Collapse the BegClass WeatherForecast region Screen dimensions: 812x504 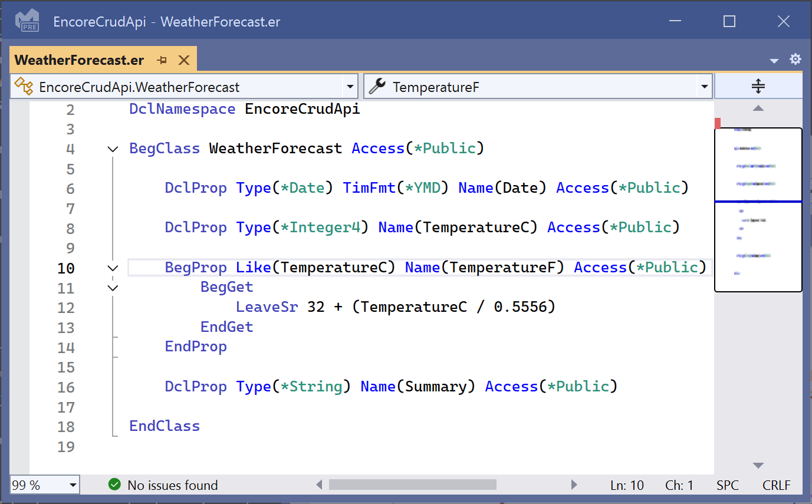click(x=113, y=149)
